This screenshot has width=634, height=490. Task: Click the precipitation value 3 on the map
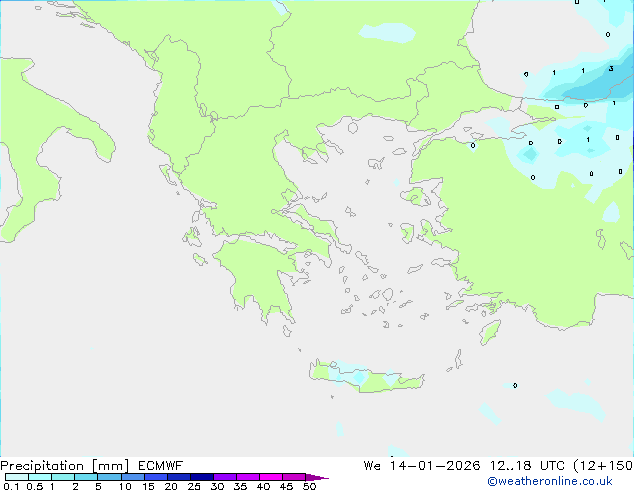tap(611, 69)
